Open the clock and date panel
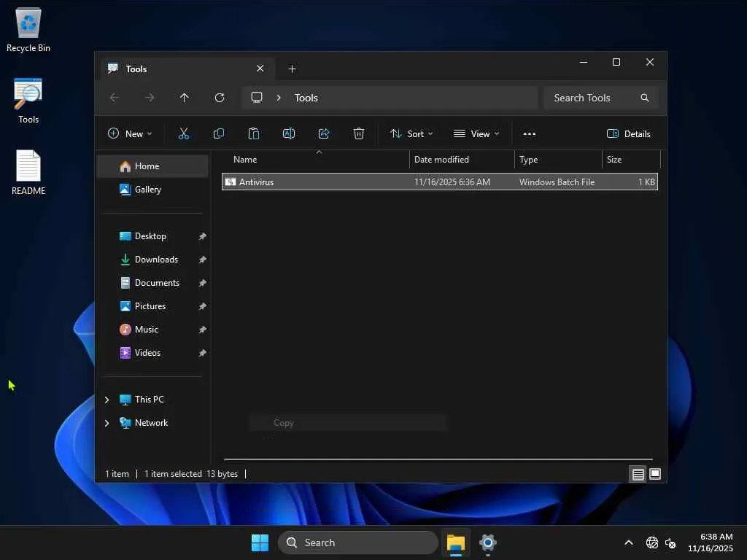 pyautogui.click(x=710, y=542)
